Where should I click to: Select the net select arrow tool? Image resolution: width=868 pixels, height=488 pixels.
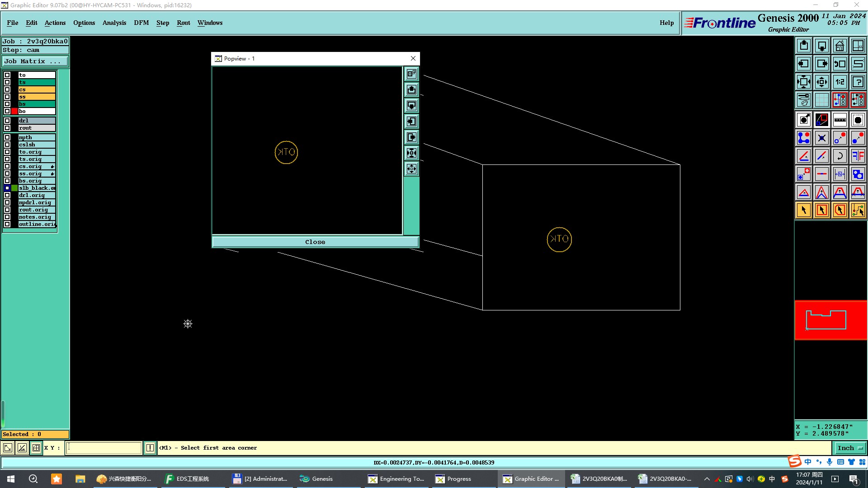[858, 210]
